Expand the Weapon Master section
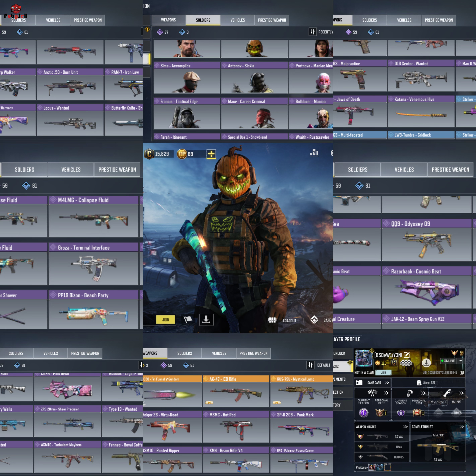Viewport: 476px width, 476px height. point(405,427)
